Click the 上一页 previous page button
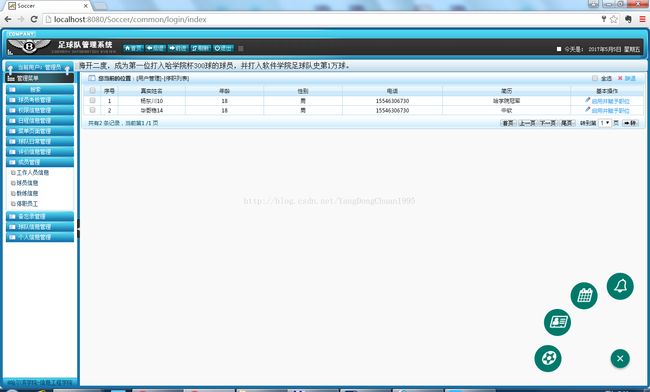This screenshot has width=650, height=392. 527,123
